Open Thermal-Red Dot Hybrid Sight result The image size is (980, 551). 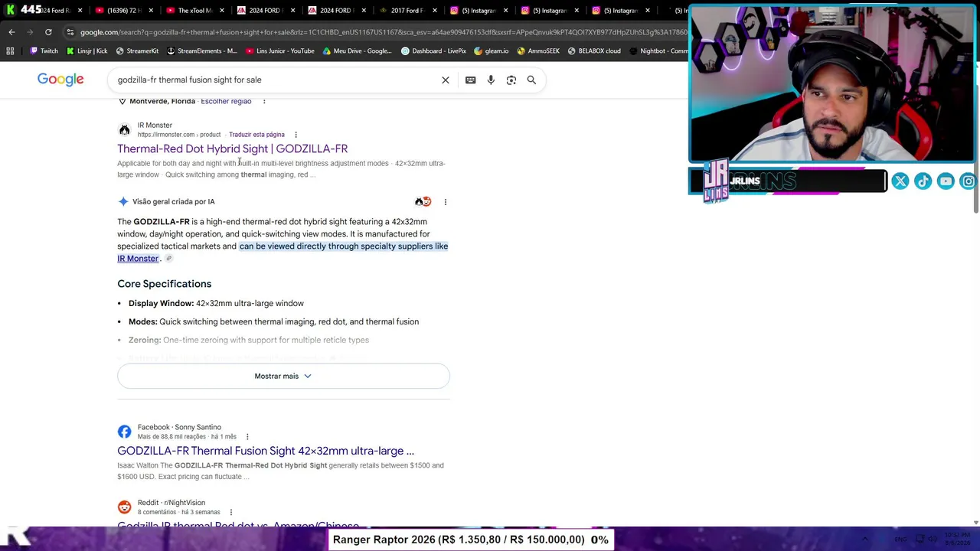click(x=232, y=148)
